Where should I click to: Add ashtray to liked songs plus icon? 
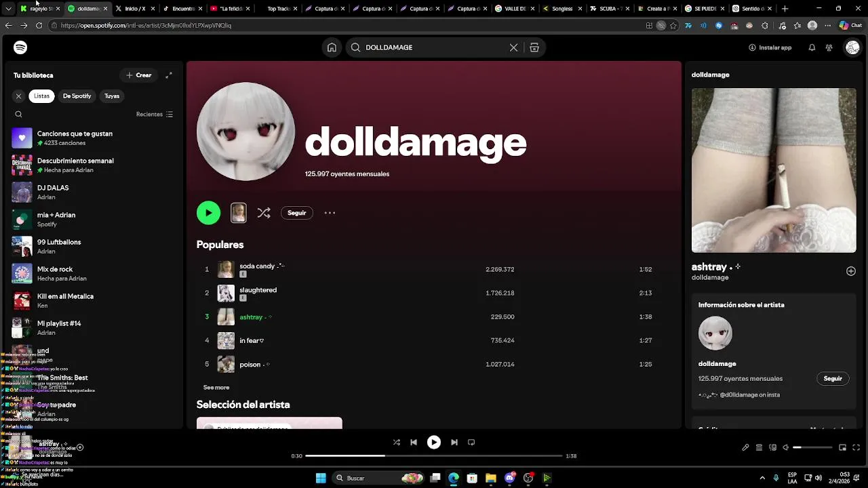[x=851, y=271]
